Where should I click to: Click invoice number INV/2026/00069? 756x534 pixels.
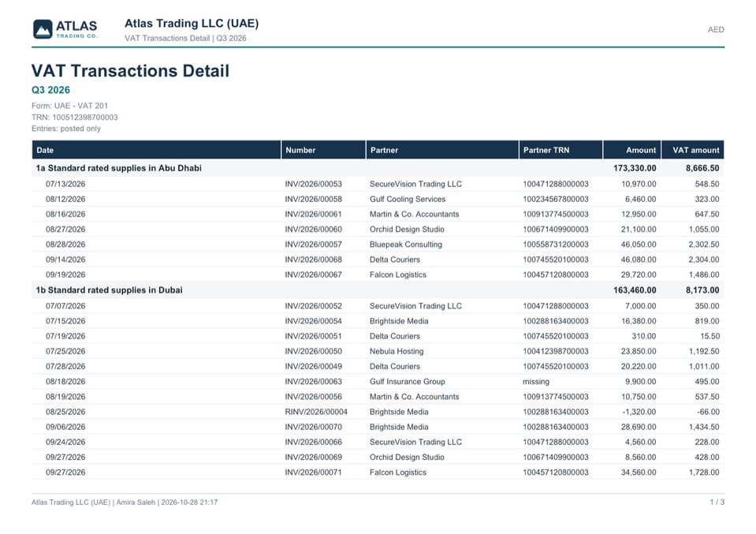coord(314,457)
